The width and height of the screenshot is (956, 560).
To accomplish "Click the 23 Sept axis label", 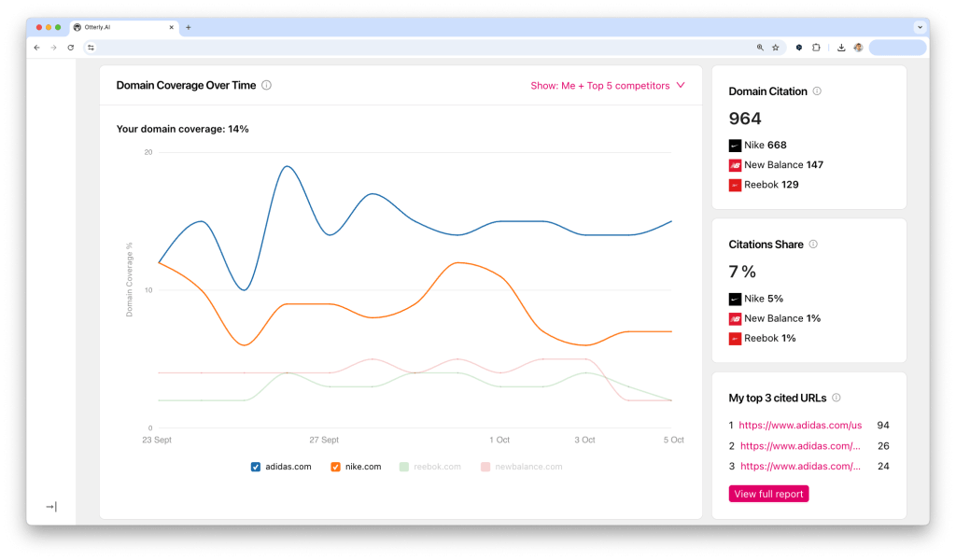I will (x=157, y=440).
